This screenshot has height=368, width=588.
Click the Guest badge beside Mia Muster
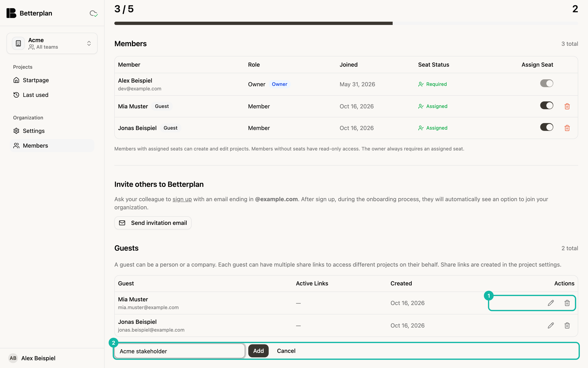pyautogui.click(x=162, y=106)
